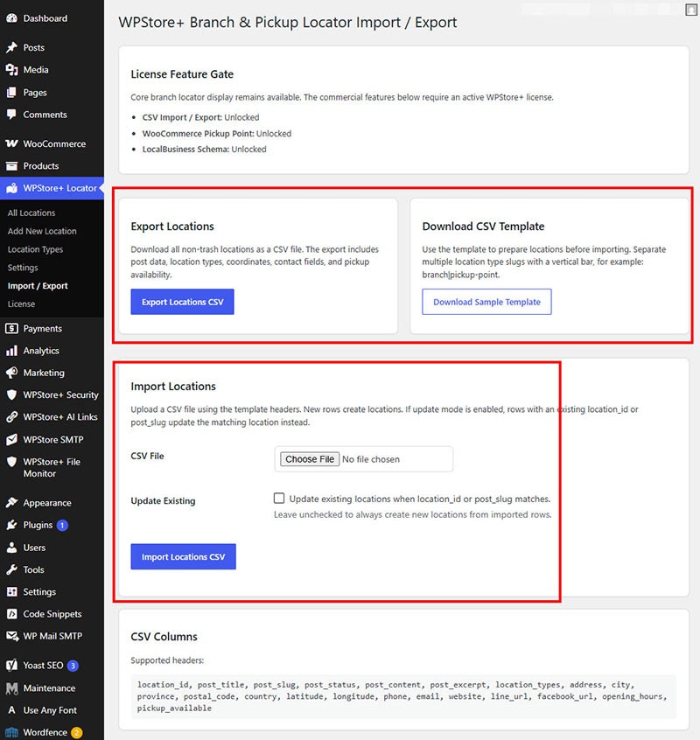Click the Analytics bar chart icon
Screen dimensions: 700x740
click(11, 351)
